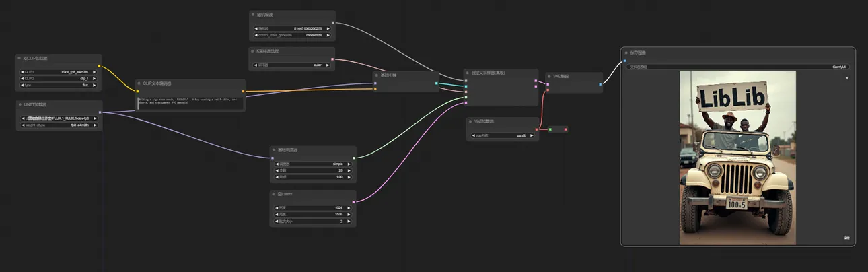The height and width of the screenshot is (272, 868).
Task: Click the gray noise output port on the random noise node
Action: (333, 22)
